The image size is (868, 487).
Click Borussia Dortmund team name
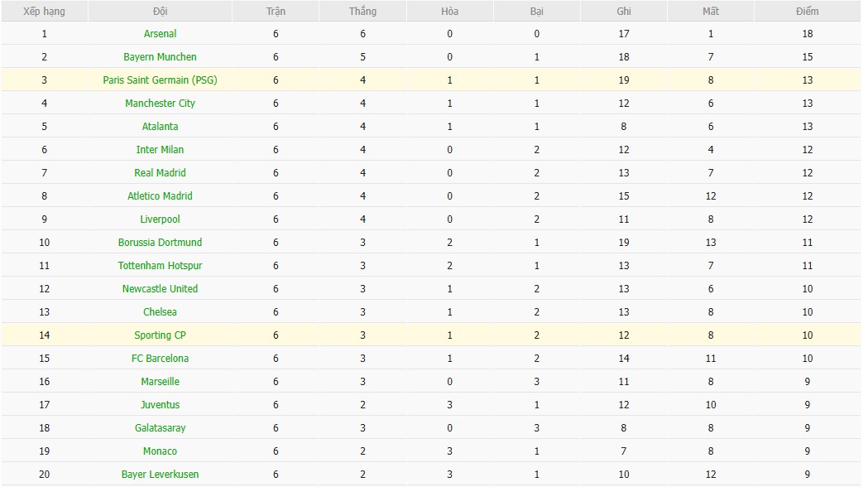[x=160, y=243]
